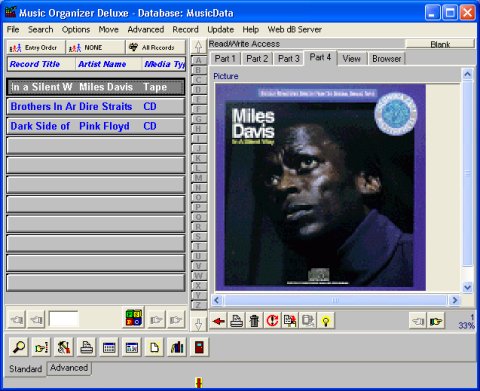
Task: Click the pointing-hand go-to-record icon in Standard toolbar
Action: point(42,347)
